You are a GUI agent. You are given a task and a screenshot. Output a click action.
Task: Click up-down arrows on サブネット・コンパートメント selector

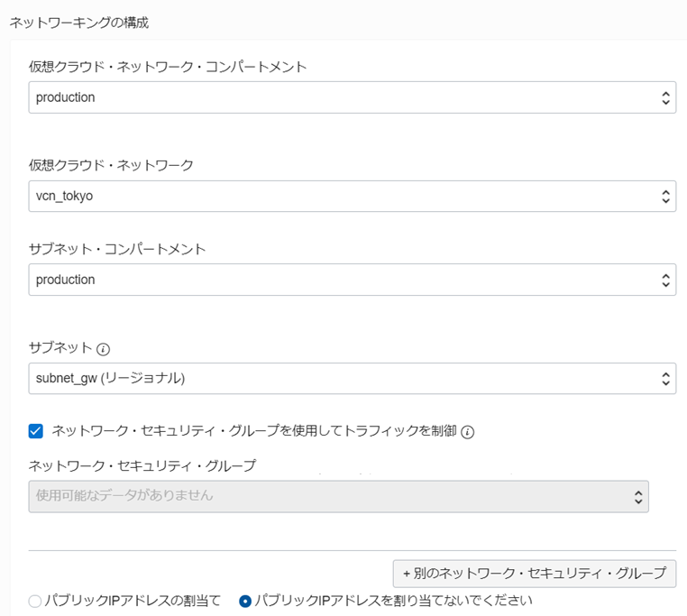(665, 280)
